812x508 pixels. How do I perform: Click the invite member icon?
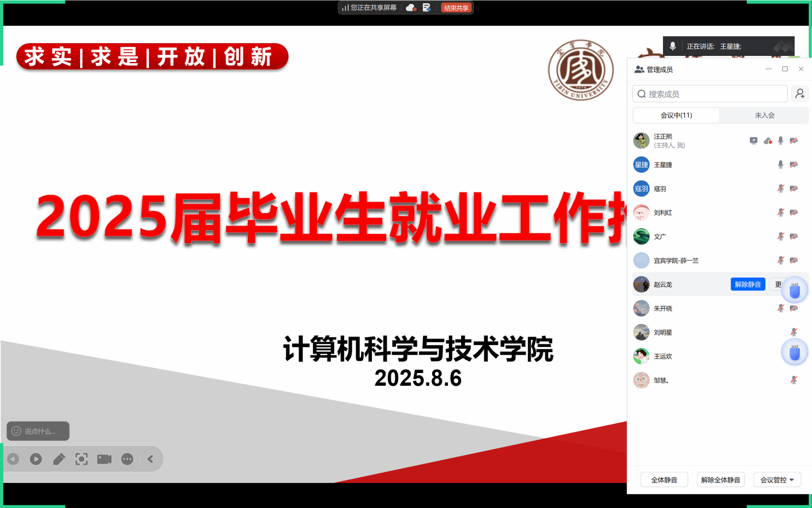pos(800,94)
